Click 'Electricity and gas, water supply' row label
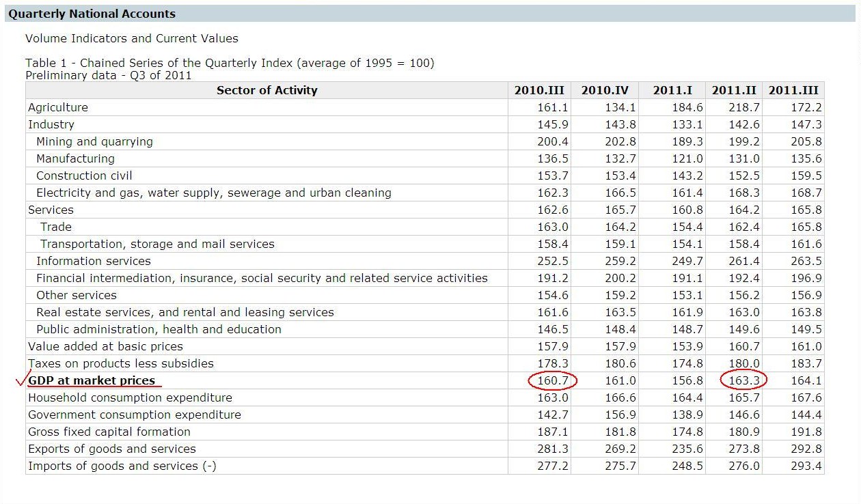This screenshot has height=504, width=861. pos(214,193)
